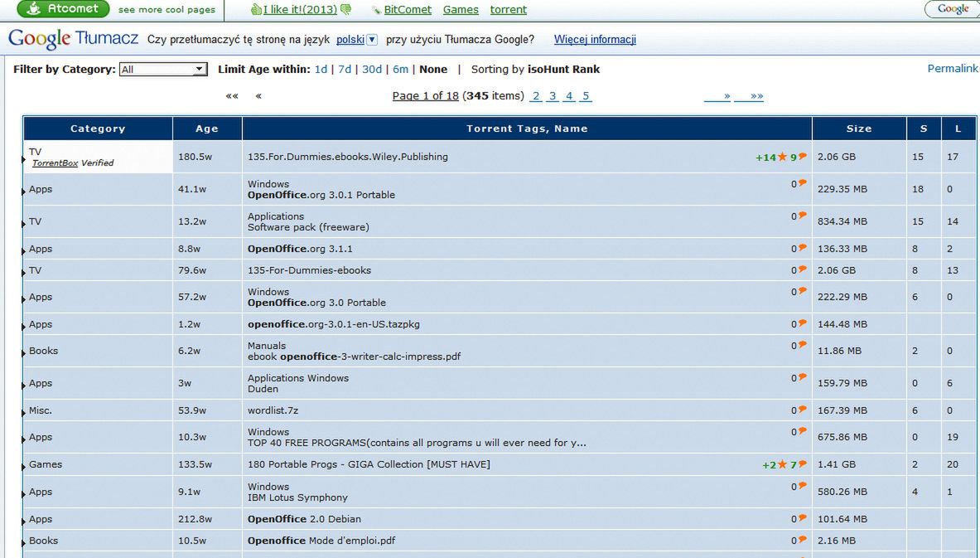Go to results page 4
Viewport: 980px width, 558px height.
pyautogui.click(x=569, y=95)
